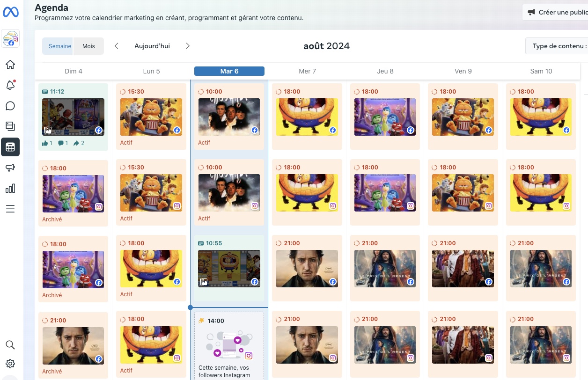This screenshot has height=380, width=588.
Task: Open Jeu 8 18:00 Facebook post
Action: (x=385, y=117)
